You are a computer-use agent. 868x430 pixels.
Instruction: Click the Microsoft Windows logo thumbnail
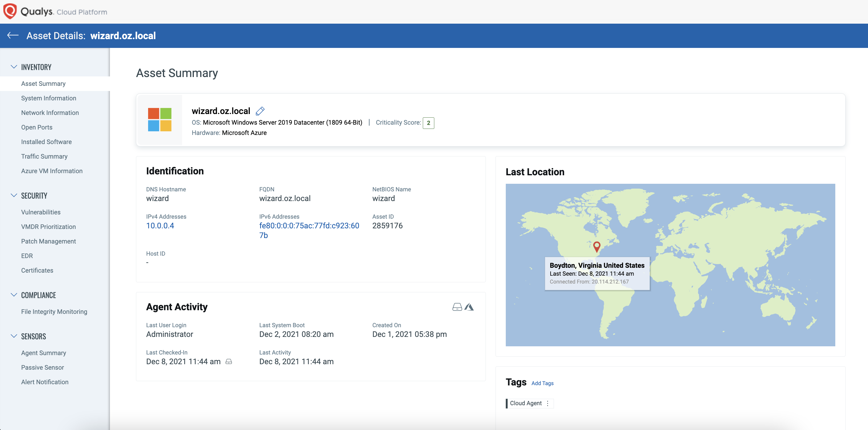coord(159,120)
